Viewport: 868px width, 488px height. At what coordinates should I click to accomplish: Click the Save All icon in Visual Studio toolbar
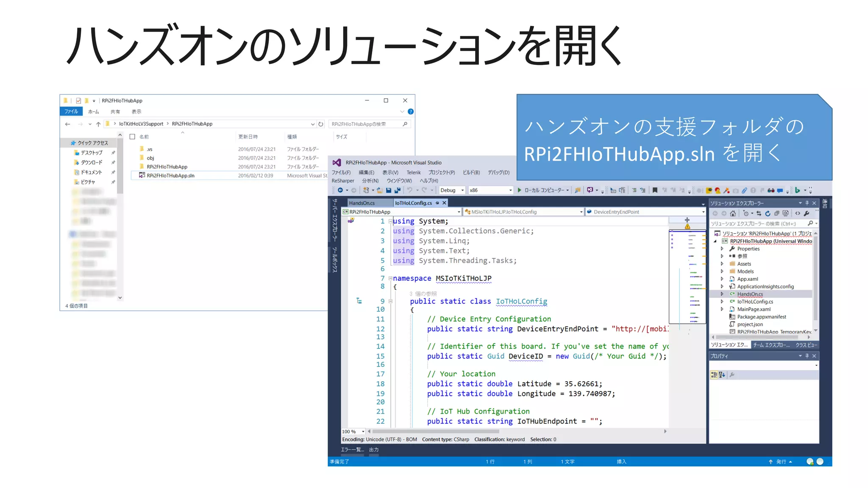point(397,191)
